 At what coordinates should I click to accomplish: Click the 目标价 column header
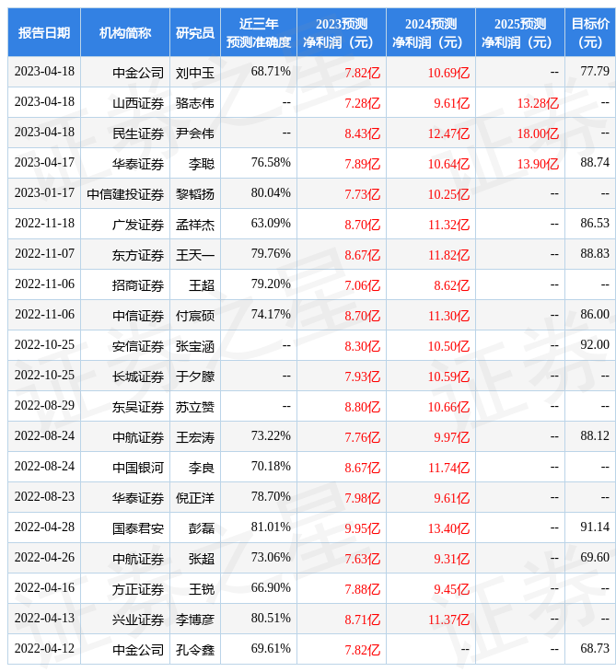(590, 32)
